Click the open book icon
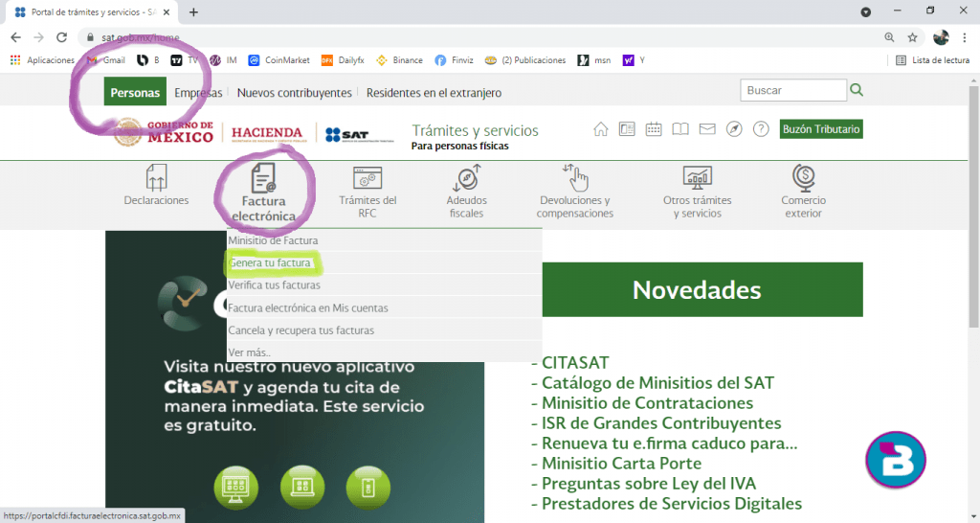The height and width of the screenshot is (523, 980). tap(680, 129)
